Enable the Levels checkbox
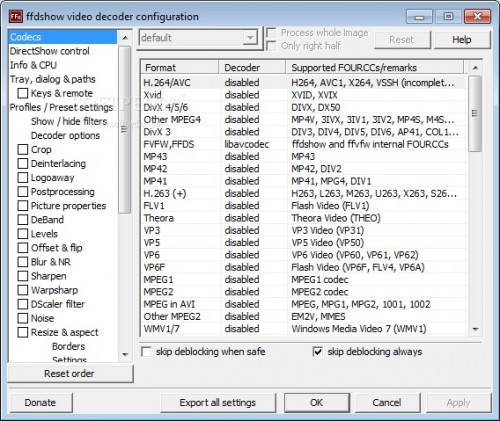 coord(23,234)
